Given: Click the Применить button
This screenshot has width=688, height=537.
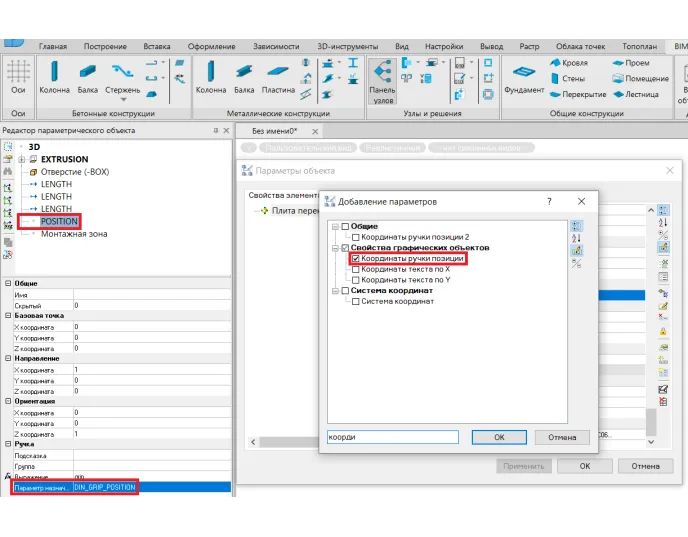Looking at the screenshot, I should point(524,466).
